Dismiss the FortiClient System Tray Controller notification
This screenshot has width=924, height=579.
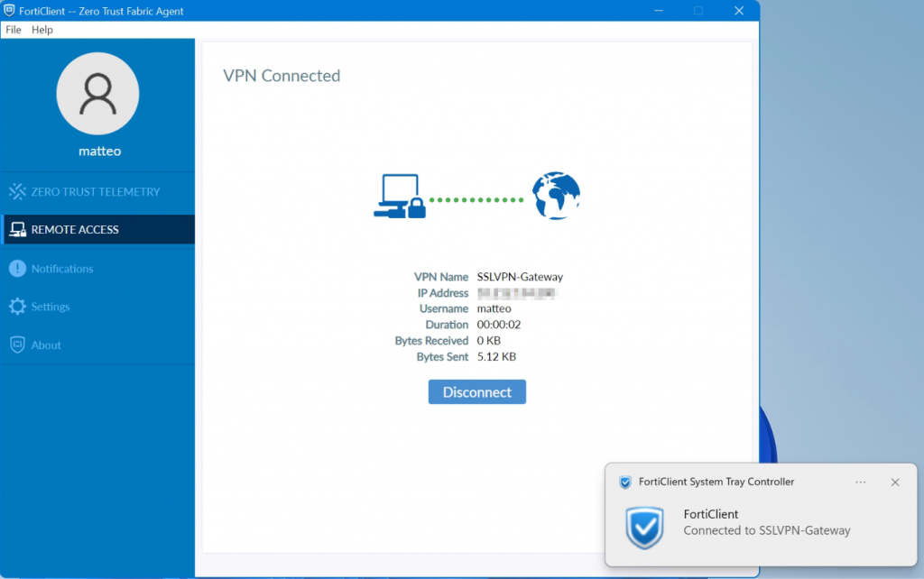pos(894,482)
